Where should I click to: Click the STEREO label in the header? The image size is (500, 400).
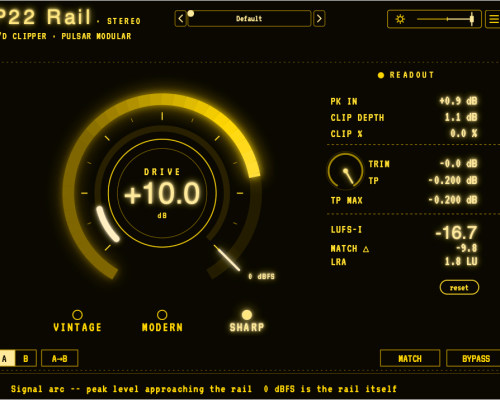(x=124, y=21)
